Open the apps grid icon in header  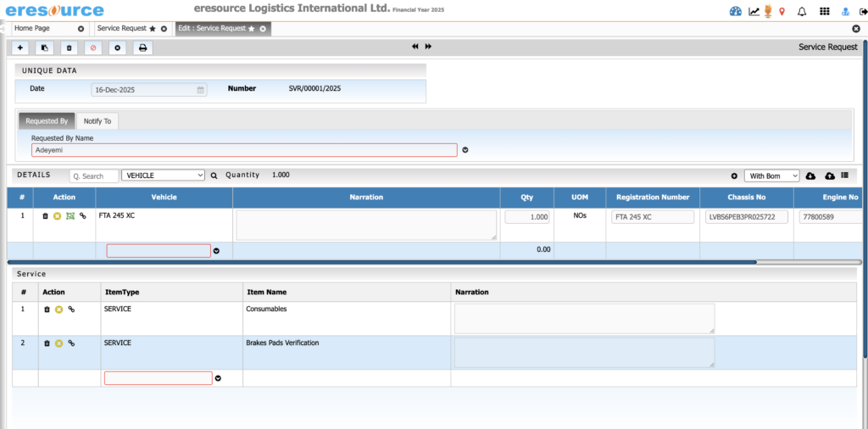point(824,11)
